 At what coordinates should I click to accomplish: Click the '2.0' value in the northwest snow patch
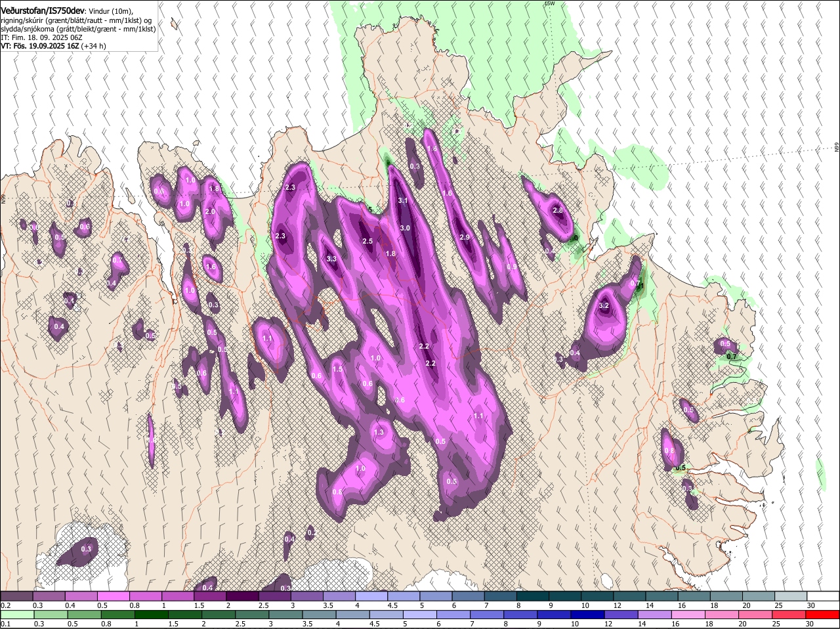tap(210, 212)
